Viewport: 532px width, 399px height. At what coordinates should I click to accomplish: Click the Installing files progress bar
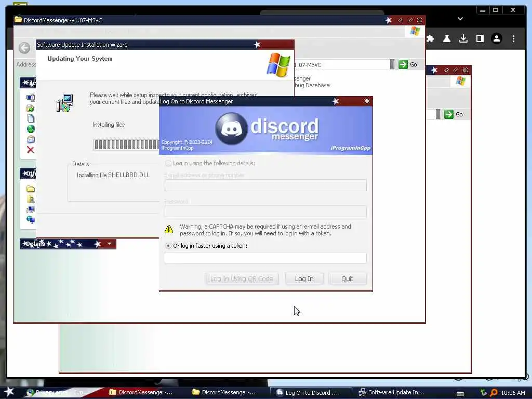[126, 144]
